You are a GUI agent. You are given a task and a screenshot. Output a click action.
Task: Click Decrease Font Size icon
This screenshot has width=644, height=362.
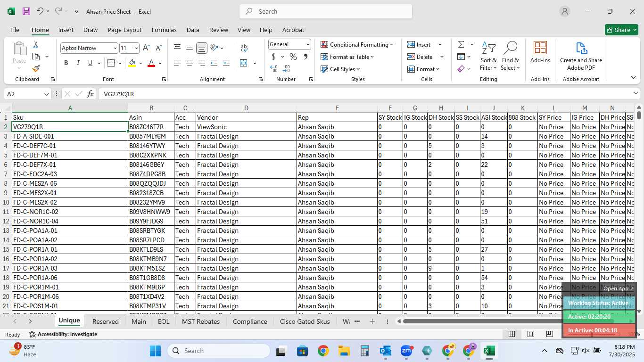[x=158, y=48]
